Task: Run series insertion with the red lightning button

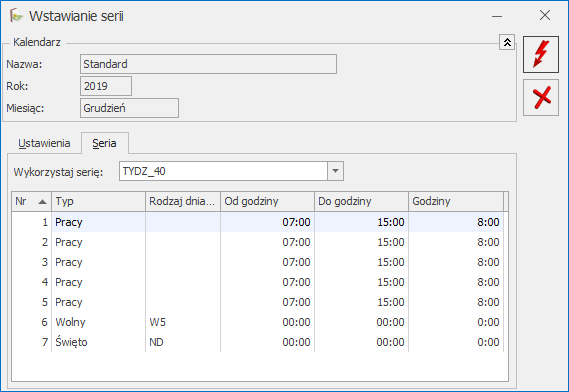Action: [x=541, y=54]
